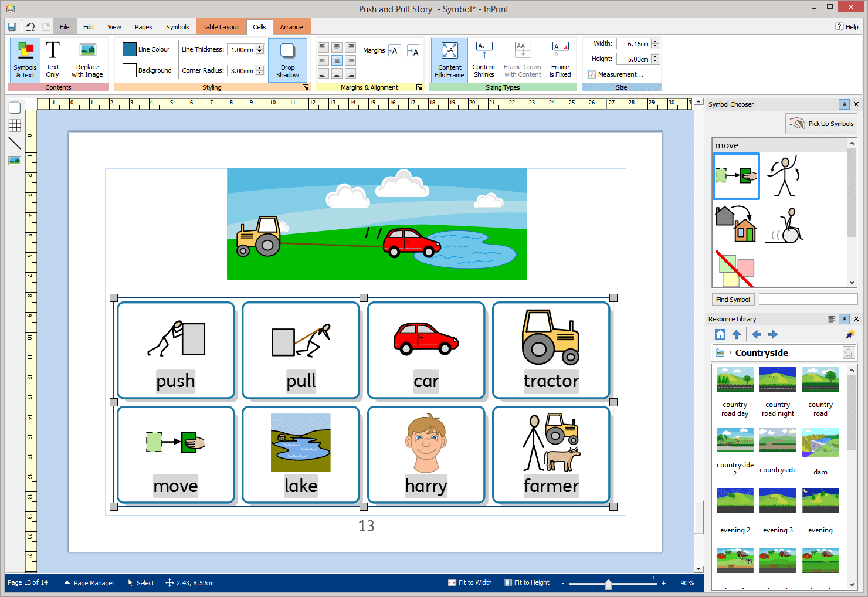
Task: Select the table tool in the left toolbar
Action: (x=15, y=125)
